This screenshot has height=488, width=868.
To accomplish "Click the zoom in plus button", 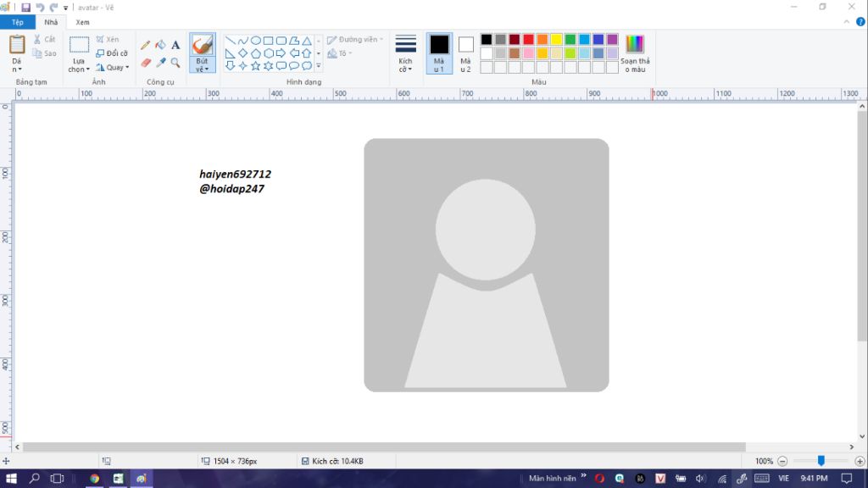I will click(860, 461).
